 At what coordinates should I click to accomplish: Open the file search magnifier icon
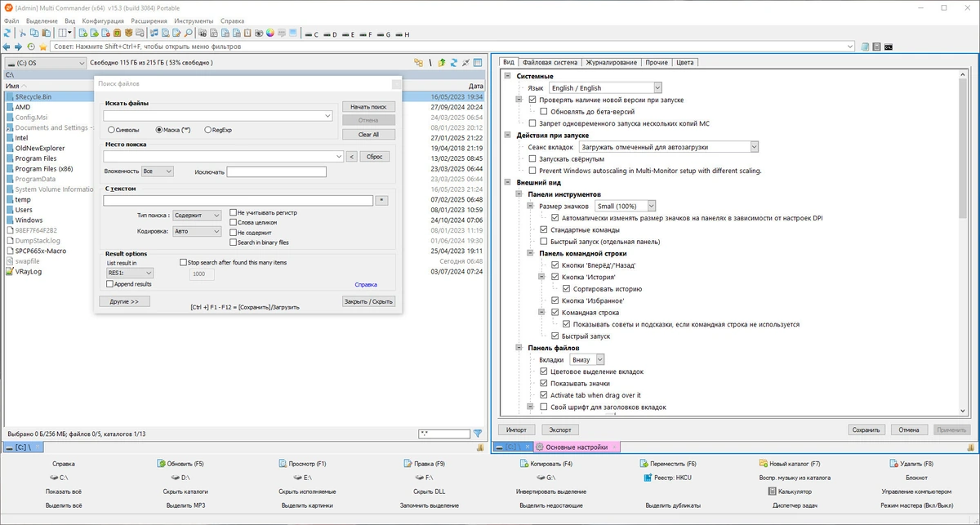(x=189, y=33)
